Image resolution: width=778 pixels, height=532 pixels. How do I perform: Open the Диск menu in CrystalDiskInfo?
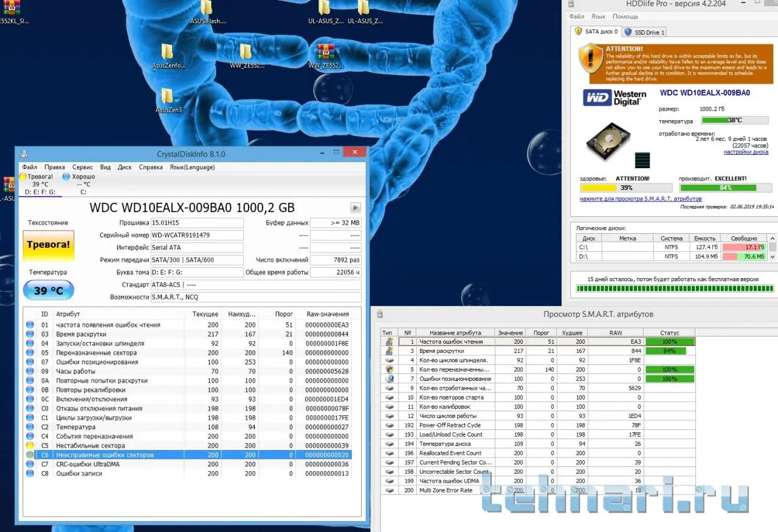pos(125,167)
